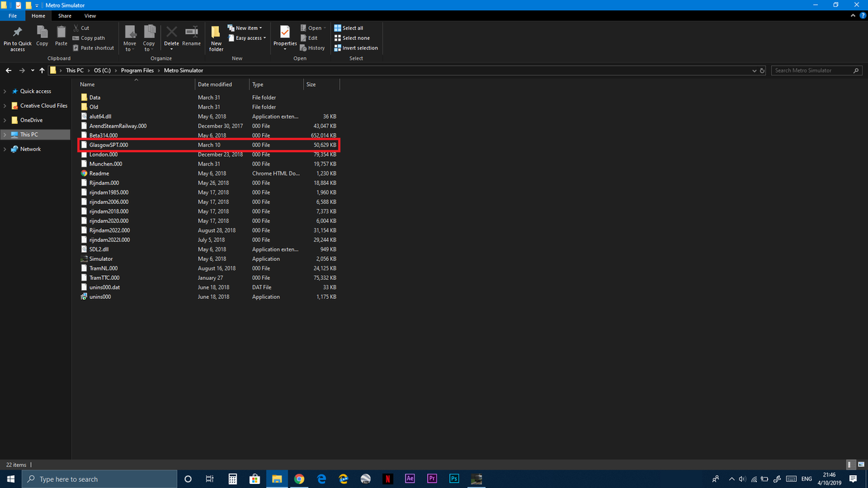Expand Quick access in navigation pane
868x488 pixels.
(5, 91)
